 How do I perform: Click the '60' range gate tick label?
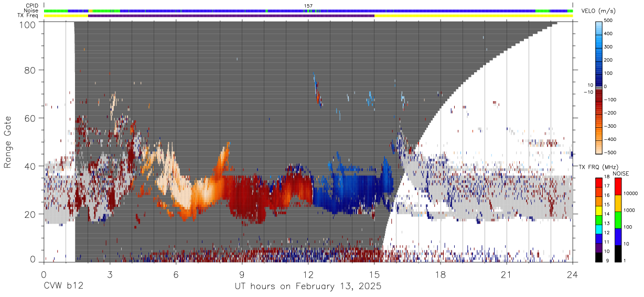click(31, 118)
